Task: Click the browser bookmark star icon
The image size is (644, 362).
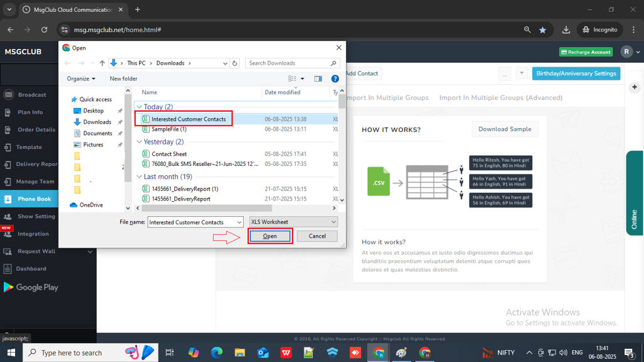Action: (x=543, y=30)
